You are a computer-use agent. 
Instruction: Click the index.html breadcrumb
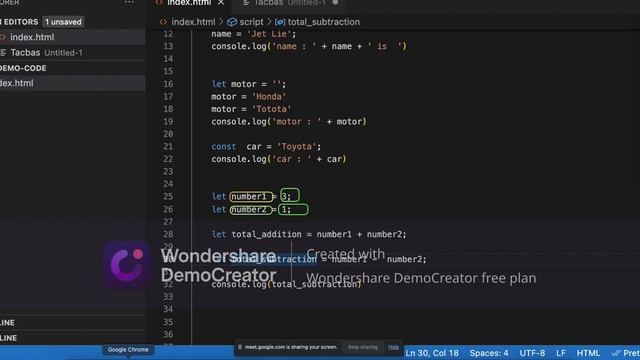coord(193,22)
